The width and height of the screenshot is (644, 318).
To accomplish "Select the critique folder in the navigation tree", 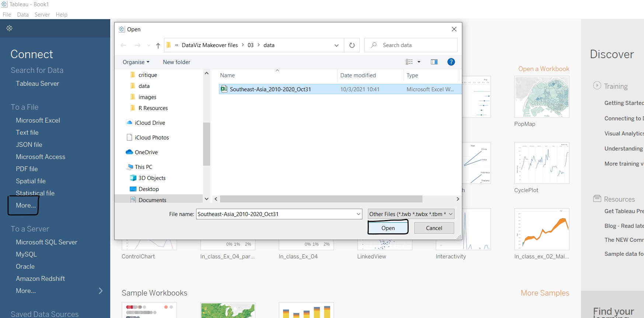I will click(x=147, y=75).
